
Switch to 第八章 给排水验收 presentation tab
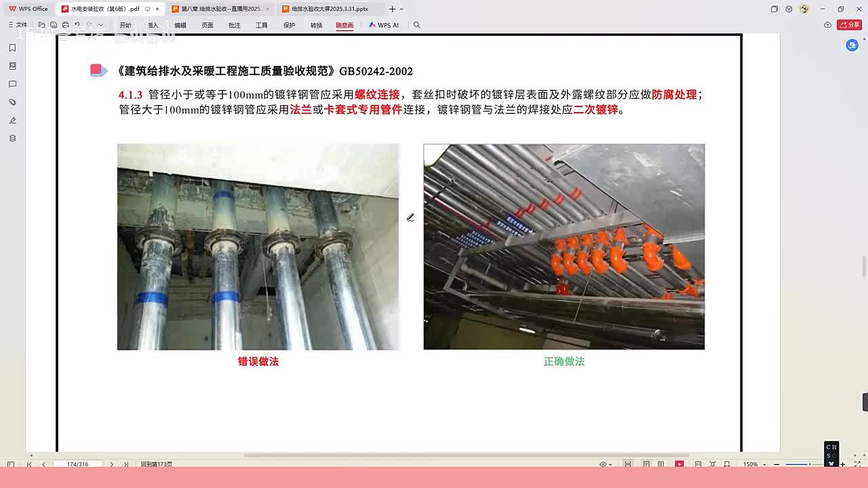pos(220,9)
